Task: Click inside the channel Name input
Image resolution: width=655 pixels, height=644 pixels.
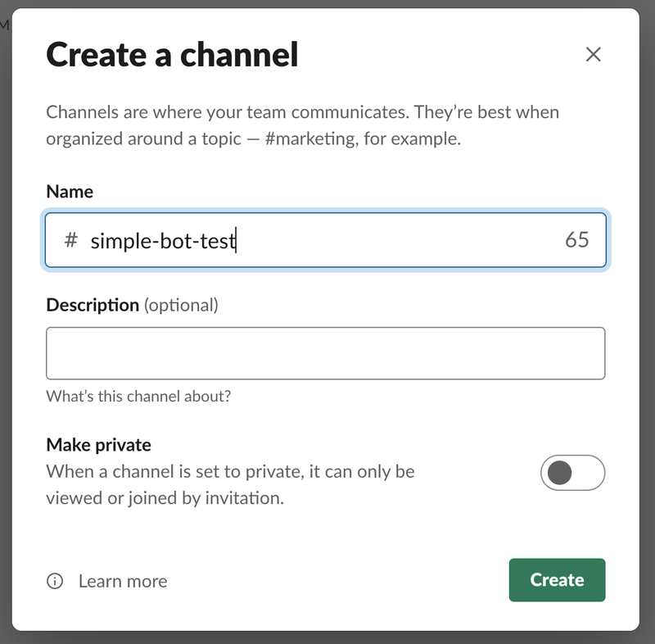Action: click(327, 240)
